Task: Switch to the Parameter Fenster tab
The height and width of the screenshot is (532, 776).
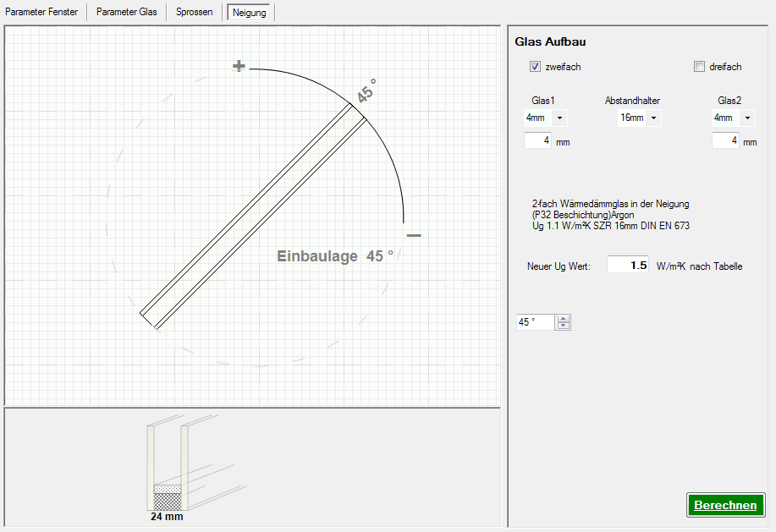Action: (x=42, y=13)
